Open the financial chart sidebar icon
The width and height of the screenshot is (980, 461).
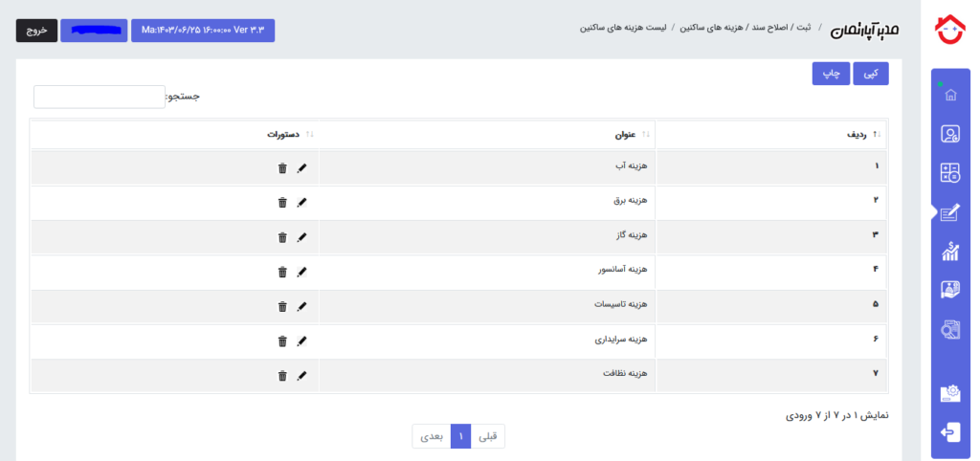click(x=950, y=252)
